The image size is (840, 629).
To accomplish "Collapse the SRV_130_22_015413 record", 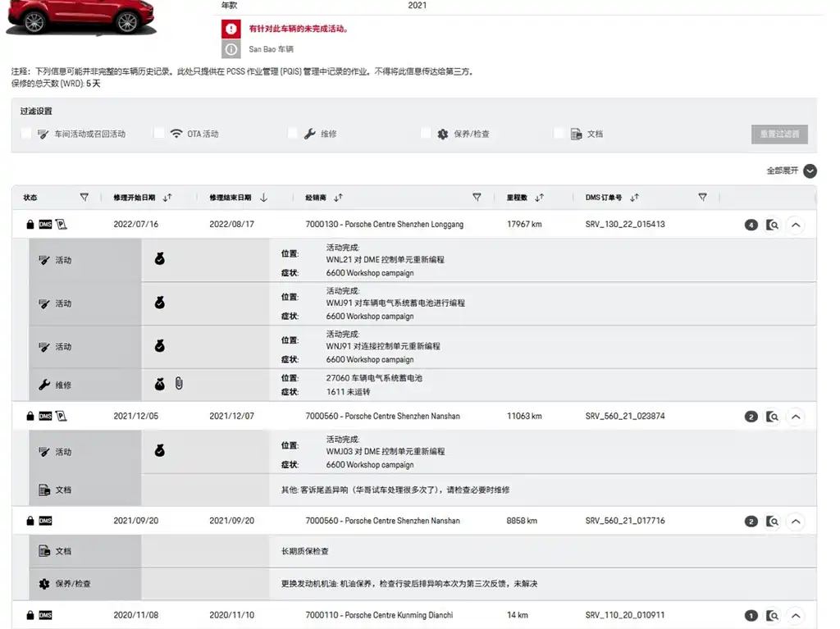I will [796, 225].
